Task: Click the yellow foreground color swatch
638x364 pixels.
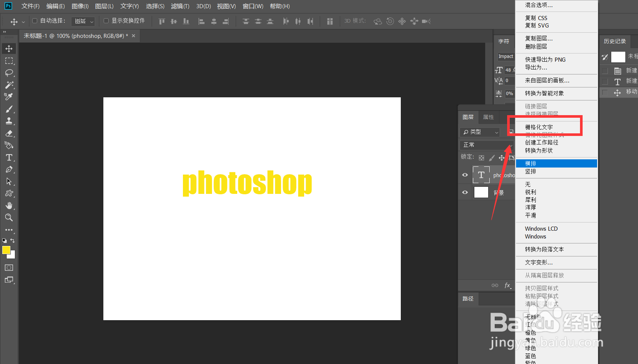Action: (6, 250)
